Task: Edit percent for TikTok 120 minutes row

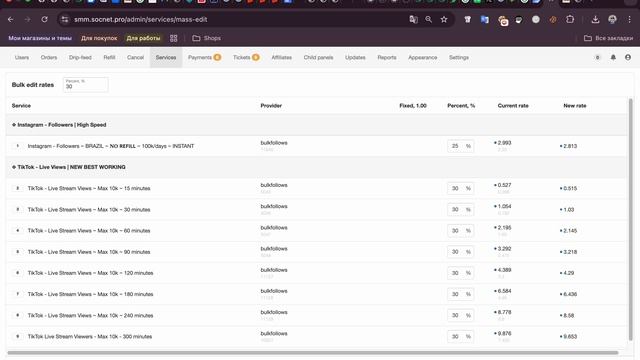Action: [x=460, y=273]
